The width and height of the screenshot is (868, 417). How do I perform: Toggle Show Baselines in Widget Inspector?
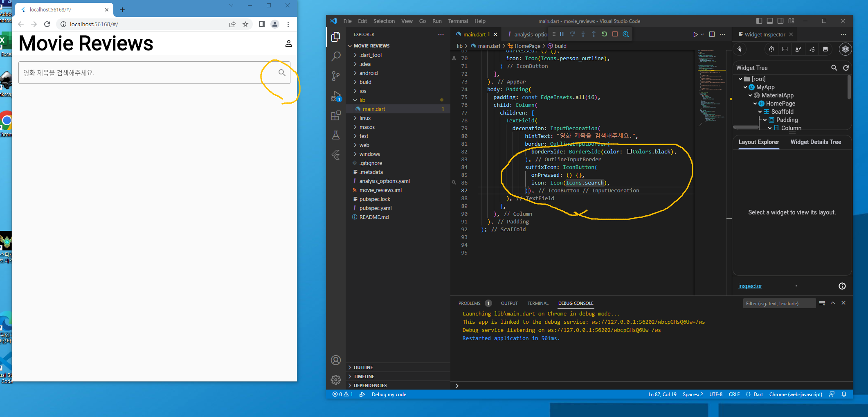tap(798, 49)
